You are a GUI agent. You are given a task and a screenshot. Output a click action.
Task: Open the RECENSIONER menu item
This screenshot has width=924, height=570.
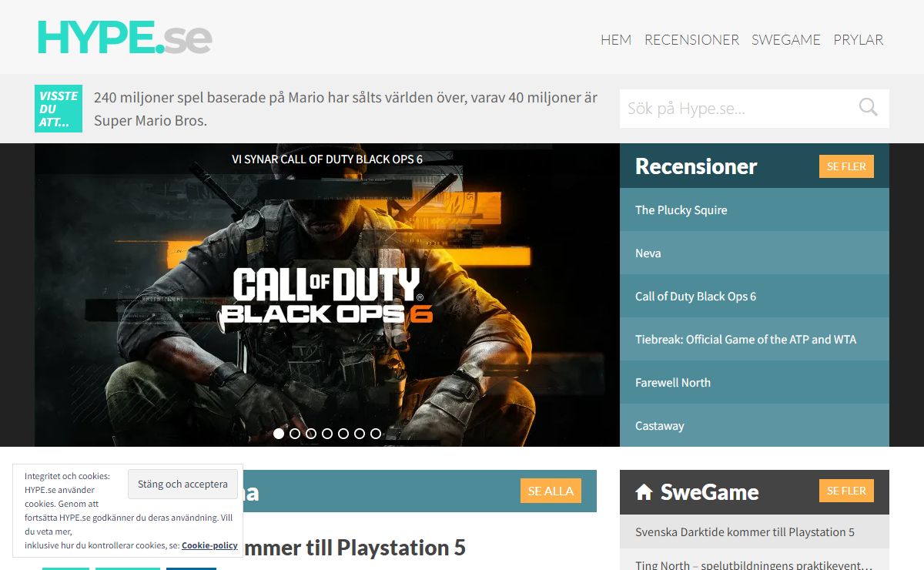(691, 40)
